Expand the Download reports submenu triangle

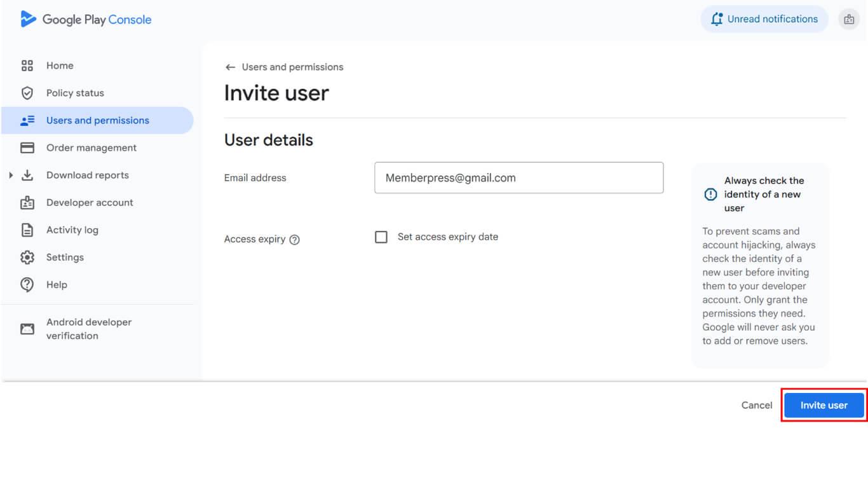tap(11, 175)
